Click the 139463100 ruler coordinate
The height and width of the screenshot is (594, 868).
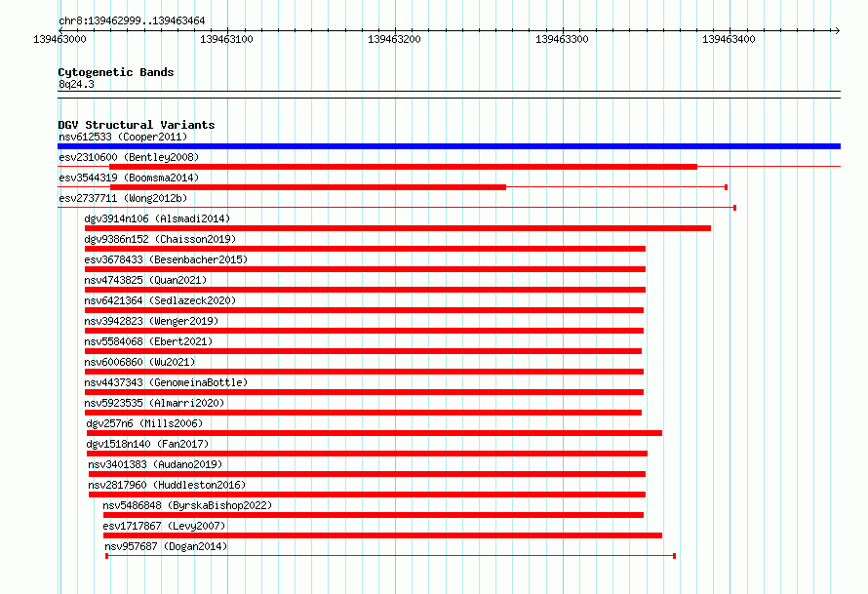[226, 39]
